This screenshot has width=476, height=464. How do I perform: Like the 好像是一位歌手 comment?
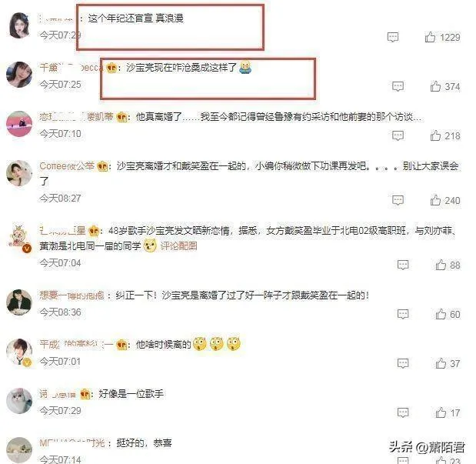[441, 412]
